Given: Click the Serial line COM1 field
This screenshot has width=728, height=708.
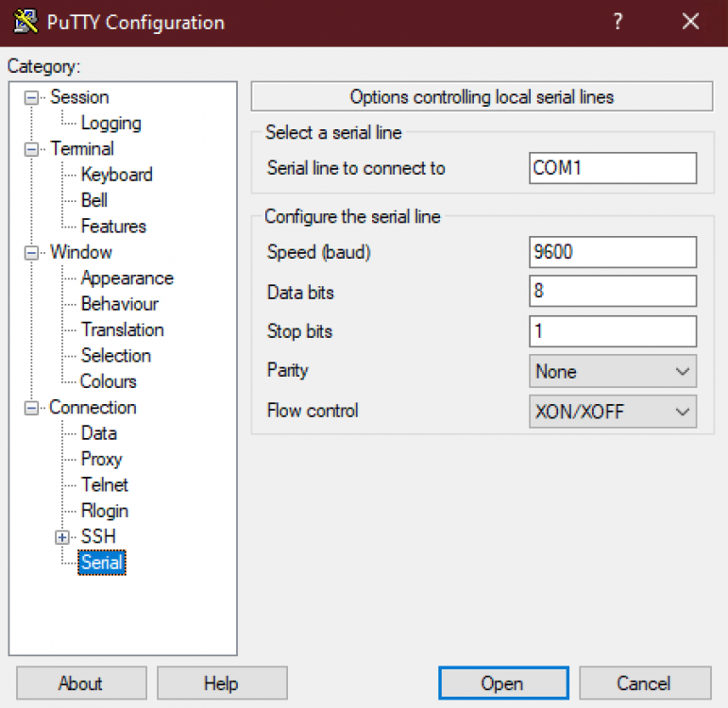Looking at the screenshot, I should (613, 168).
